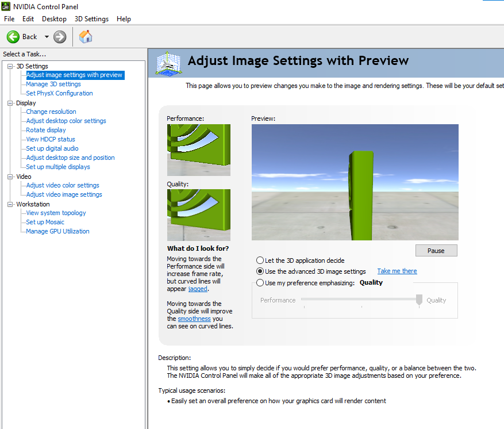
Task: Click the Quality preview thumbnail image
Action: coord(198,215)
